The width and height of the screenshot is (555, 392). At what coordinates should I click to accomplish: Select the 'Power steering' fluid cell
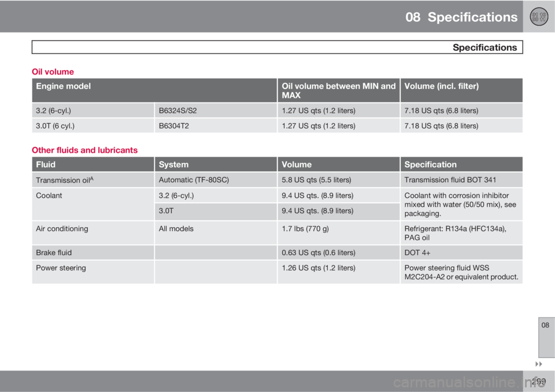(x=93, y=272)
